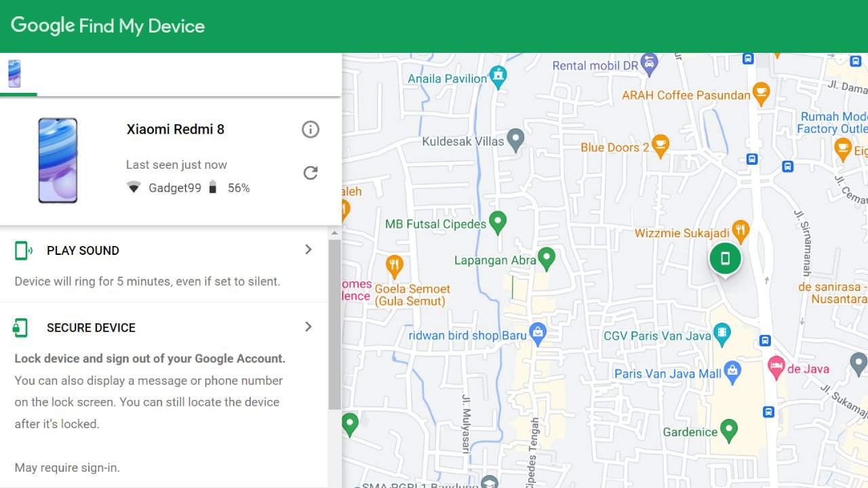Click the Rental mobil DR map pin
This screenshot has height=488, width=868.
coord(650,65)
